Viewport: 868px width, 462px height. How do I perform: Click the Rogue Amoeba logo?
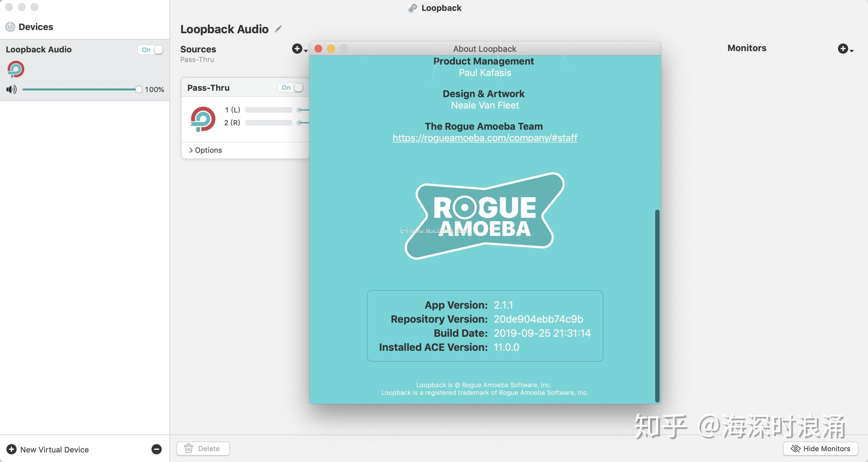pyautogui.click(x=484, y=216)
